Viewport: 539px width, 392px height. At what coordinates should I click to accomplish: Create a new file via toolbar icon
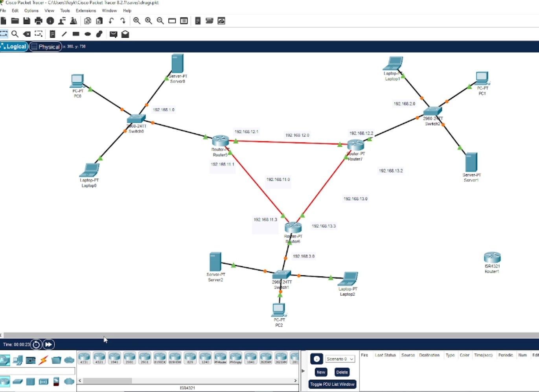(4, 21)
